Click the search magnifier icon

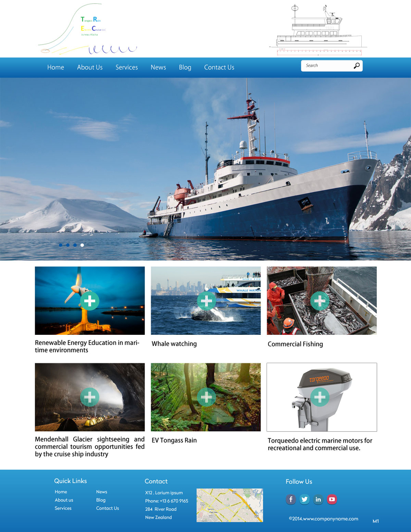pyautogui.click(x=357, y=66)
